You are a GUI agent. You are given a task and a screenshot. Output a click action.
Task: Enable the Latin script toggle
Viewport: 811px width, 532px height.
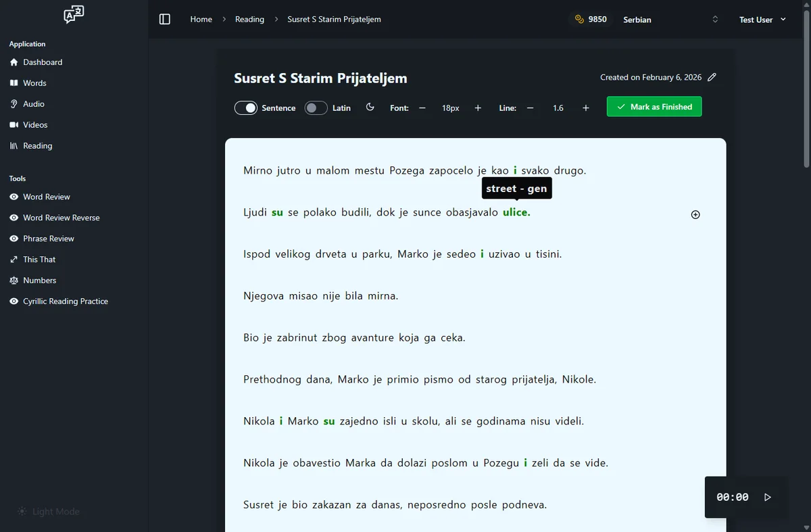coord(316,108)
